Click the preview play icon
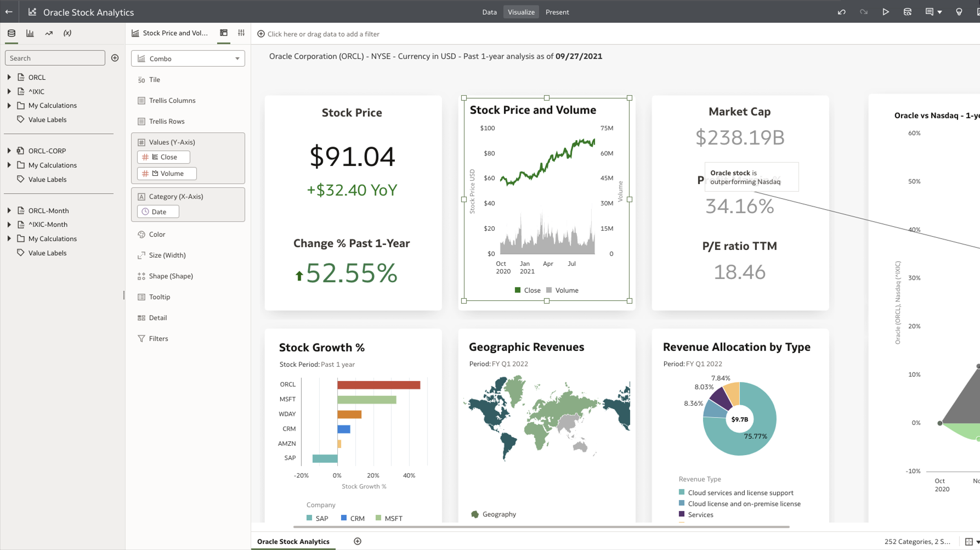The width and height of the screenshot is (980, 550). click(886, 12)
